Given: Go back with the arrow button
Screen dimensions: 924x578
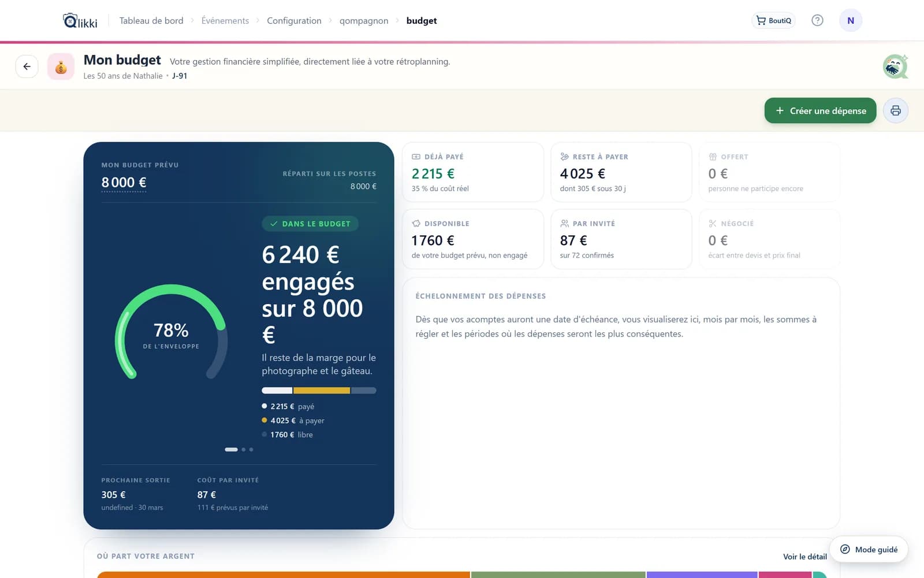Looking at the screenshot, I should (x=27, y=66).
